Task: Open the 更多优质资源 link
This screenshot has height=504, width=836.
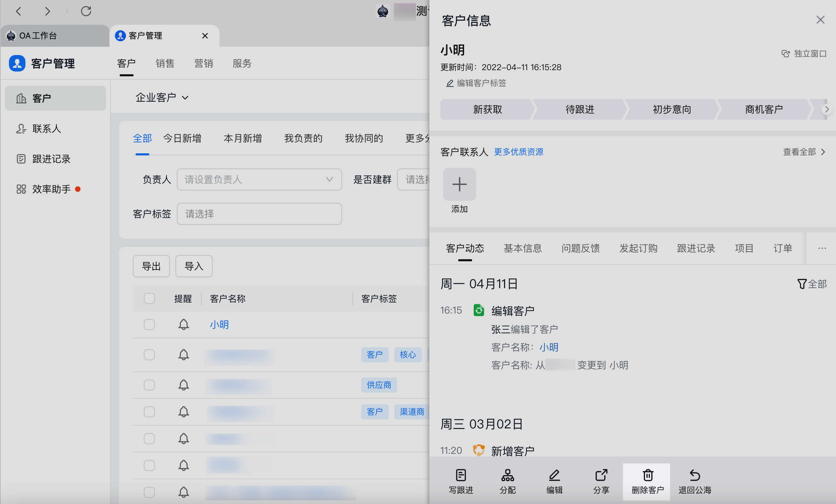Action: (518, 152)
